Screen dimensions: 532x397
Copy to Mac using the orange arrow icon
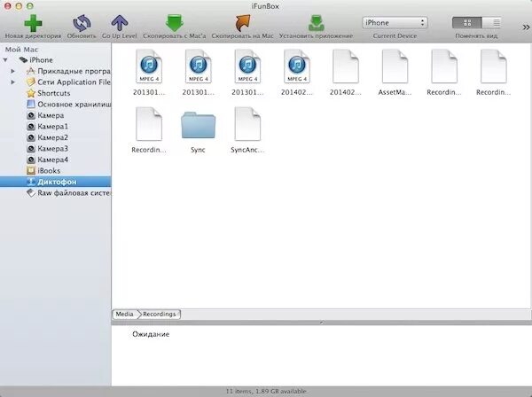click(242, 23)
